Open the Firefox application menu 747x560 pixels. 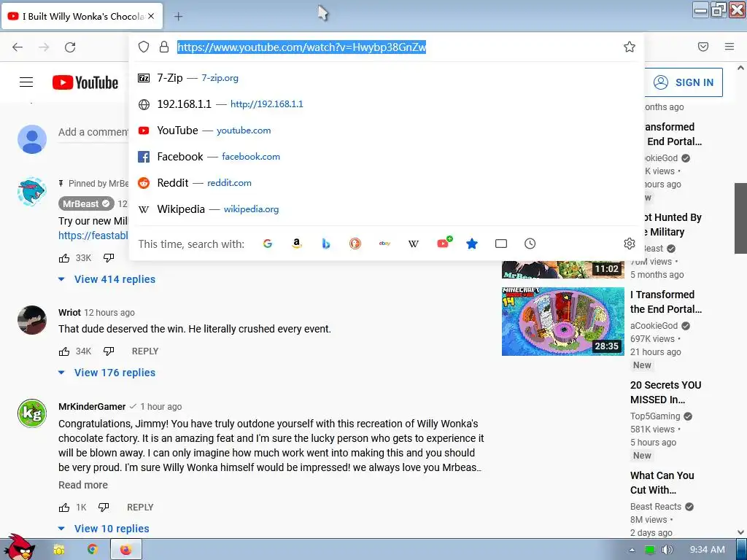pyautogui.click(x=729, y=47)
